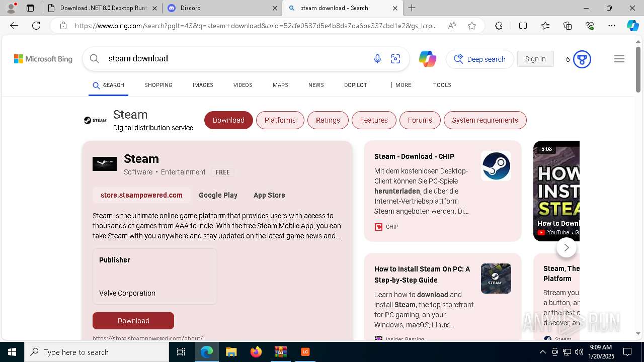Open WinRAR from the taskbar

(280, 352)
